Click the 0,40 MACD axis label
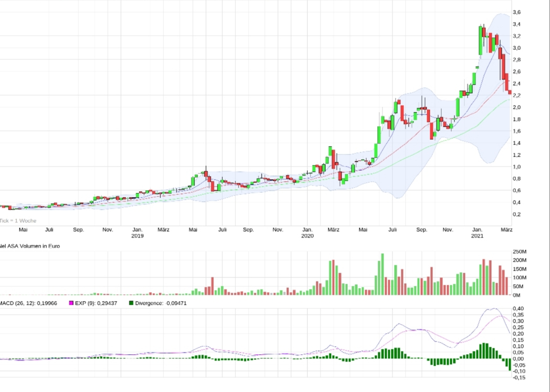Screen dimensions: 550x392 (x=518, y=308)
